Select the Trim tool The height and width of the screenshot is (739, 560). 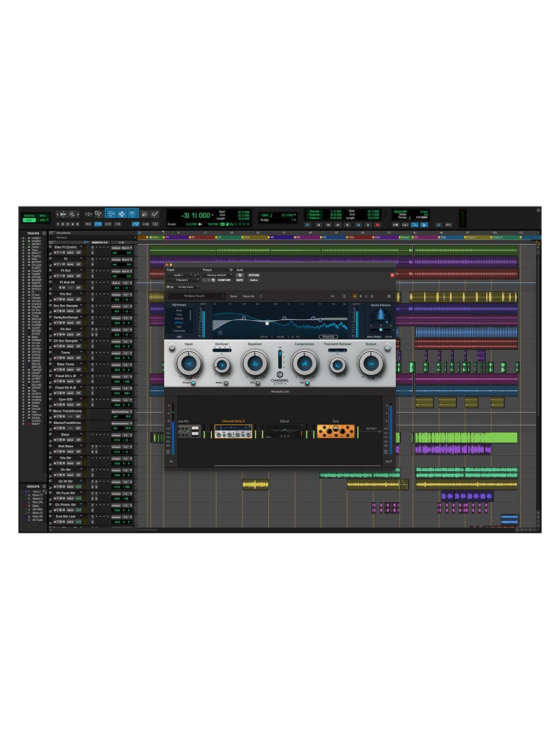[111, 213]
